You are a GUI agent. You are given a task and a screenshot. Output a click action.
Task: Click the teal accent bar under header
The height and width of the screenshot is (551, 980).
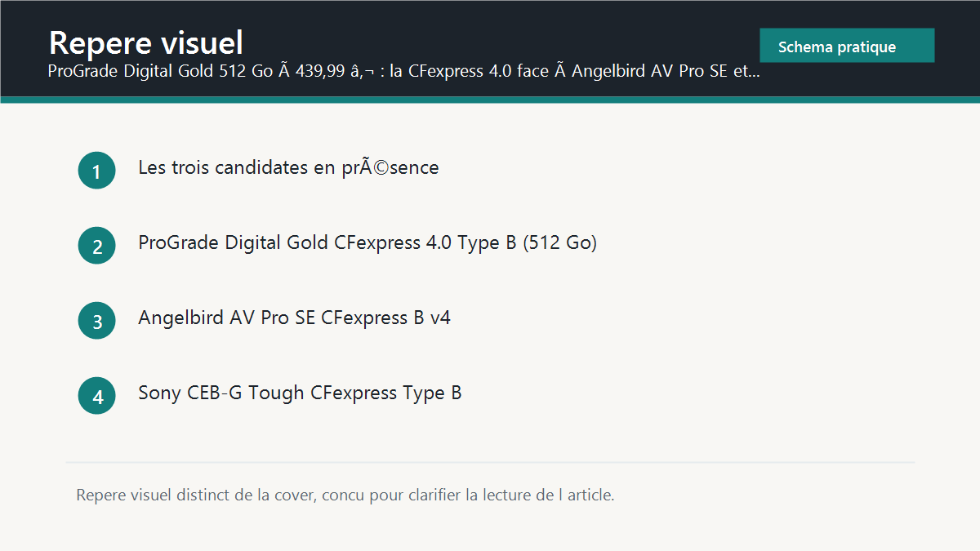coord(490,100)
